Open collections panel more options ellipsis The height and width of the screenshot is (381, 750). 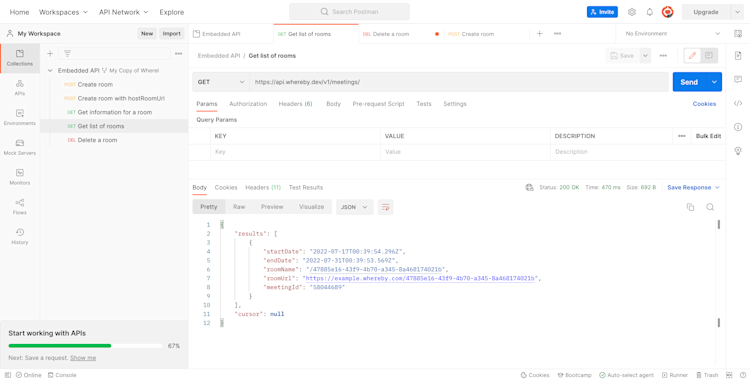coord(178,54)
